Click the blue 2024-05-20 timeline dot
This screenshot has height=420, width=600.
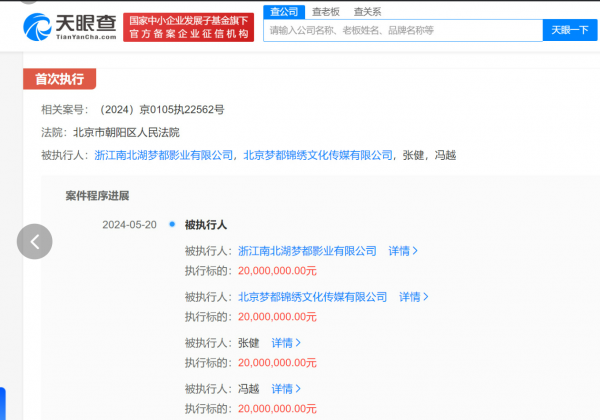click(172, 225)
